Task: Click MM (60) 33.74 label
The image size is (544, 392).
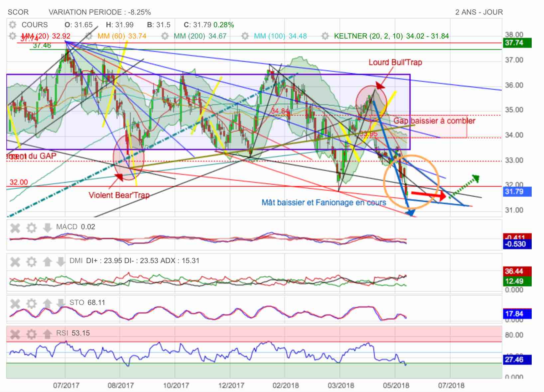Action: [122, 36]
